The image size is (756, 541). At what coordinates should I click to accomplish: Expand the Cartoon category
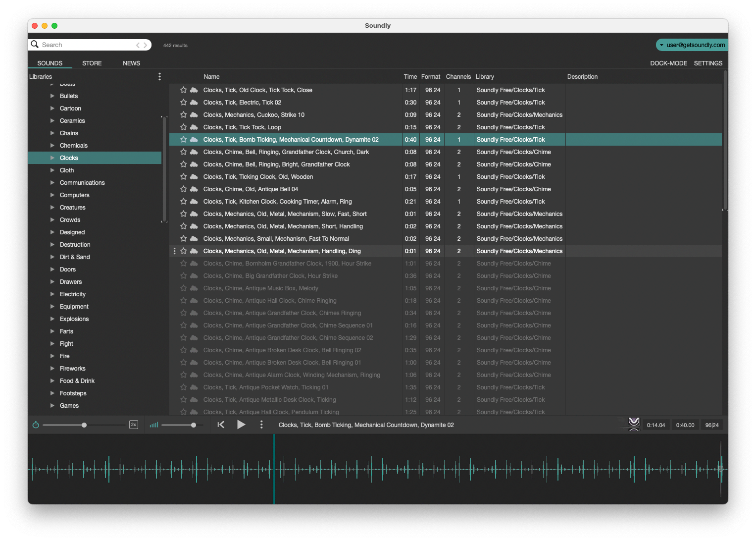52,108
